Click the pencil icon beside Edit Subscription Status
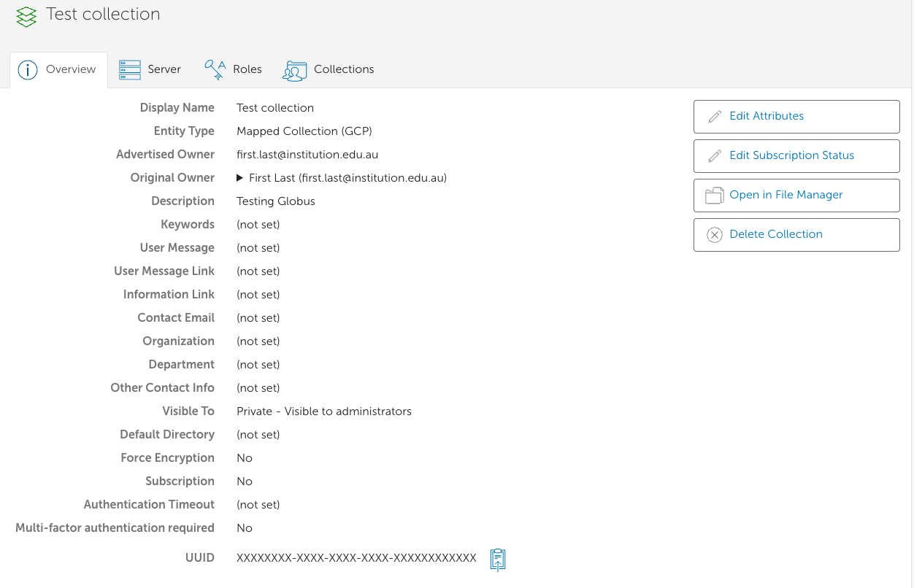The image size is (914, 588). click(x=715, y=156)
